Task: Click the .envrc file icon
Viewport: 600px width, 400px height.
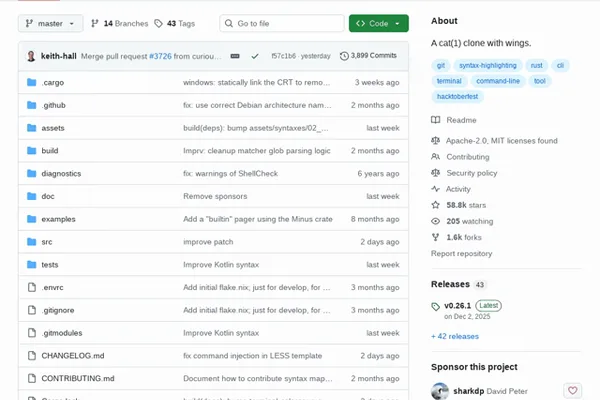Action: click(32, 287)
